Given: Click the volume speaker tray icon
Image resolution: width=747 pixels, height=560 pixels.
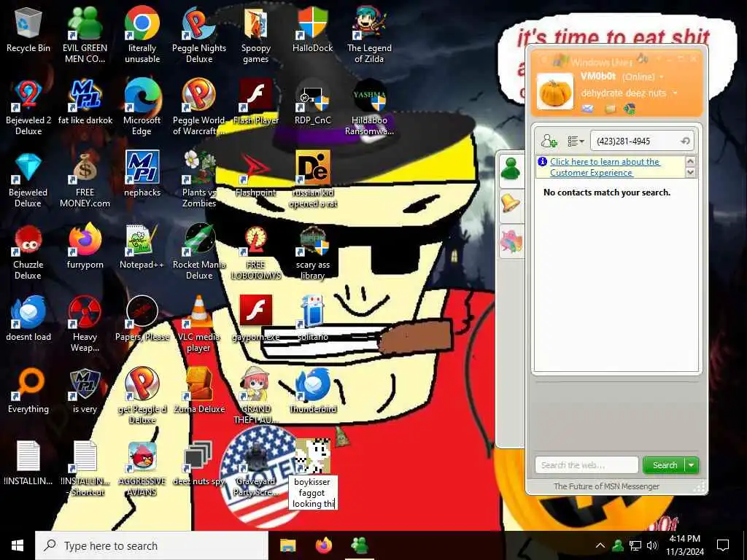Looking at the screenshot, I should point(652,545).
